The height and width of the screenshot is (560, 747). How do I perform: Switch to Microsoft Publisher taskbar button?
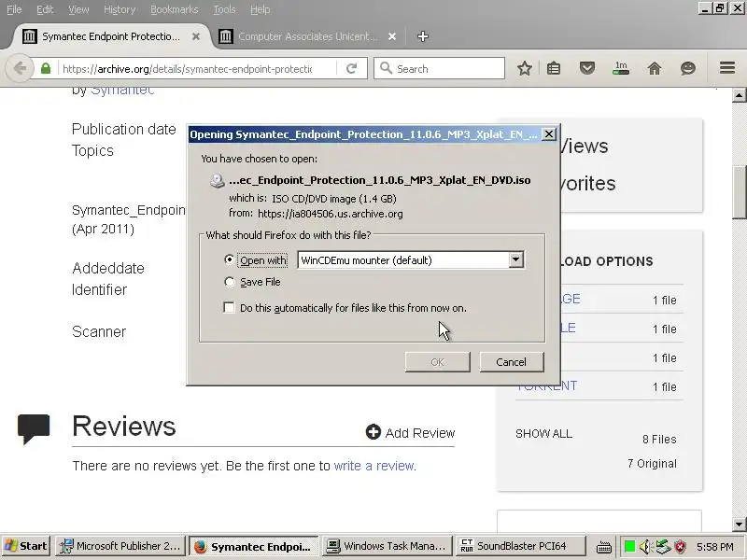[x=120, y=546]
